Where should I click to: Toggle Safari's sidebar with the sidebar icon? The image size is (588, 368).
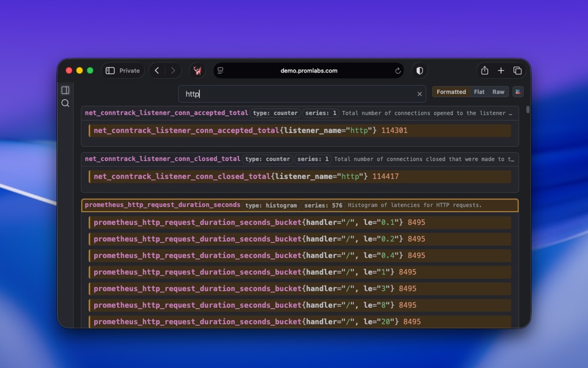[x=110, y=71]
